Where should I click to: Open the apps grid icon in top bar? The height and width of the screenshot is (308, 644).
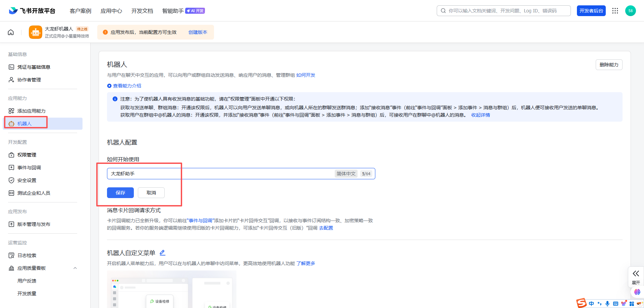point(615,11)
